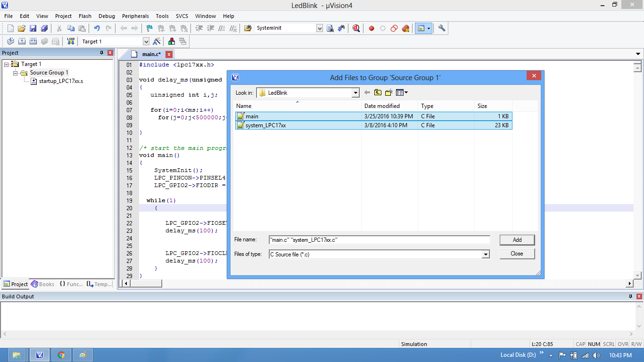Image resolution: width=644 pixels, height=362 pixels.
Task: Open File Explorer from the taskbar
Action: tap(17, 355)
